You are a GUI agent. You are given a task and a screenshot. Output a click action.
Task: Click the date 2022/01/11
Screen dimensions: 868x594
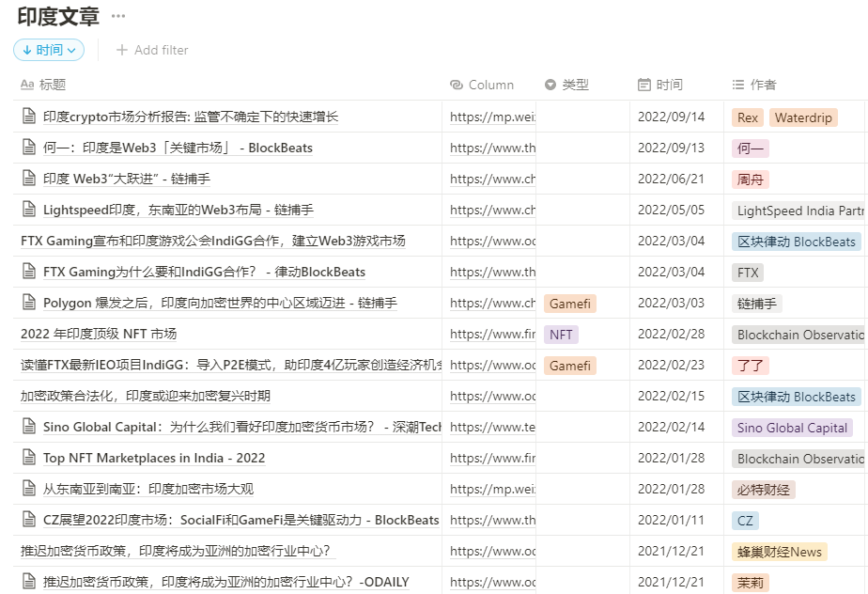point(671,521)
